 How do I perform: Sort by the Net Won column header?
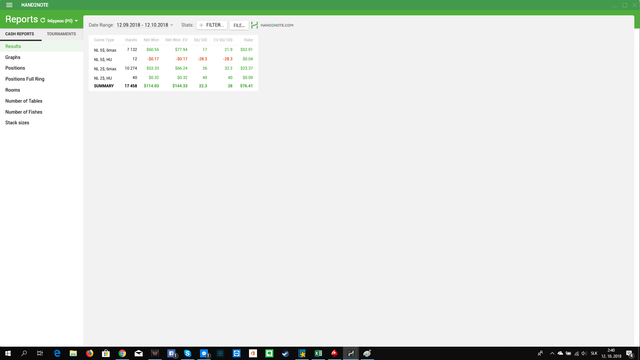click(x=151, y=40)
